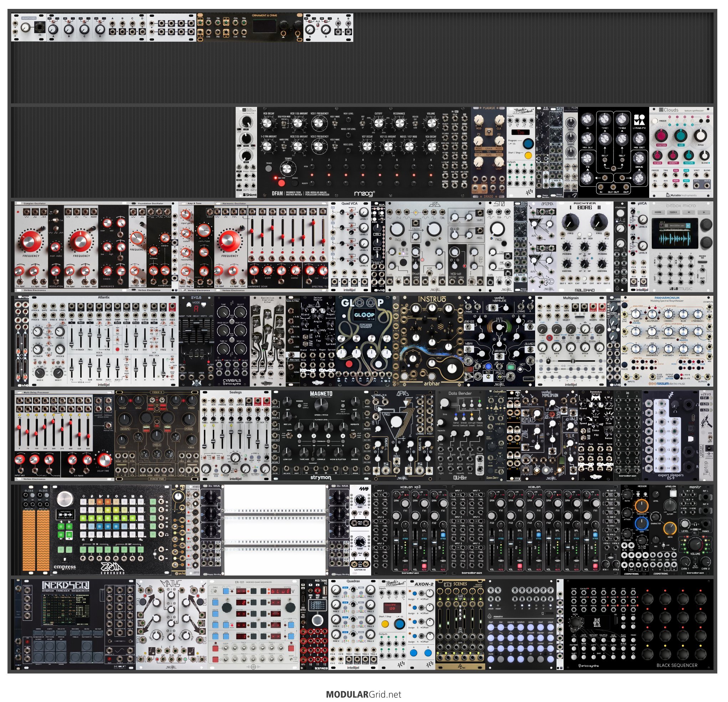Click the pink POSITION knob on Clouds
Image resolution: width=728 pixels, height=702 pixels.
pyautogui.click(x=661, y=136)
